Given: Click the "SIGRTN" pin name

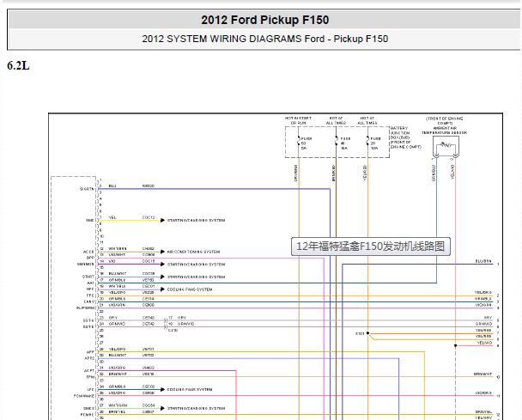Looking at the screenshot, I should (87, 189).
